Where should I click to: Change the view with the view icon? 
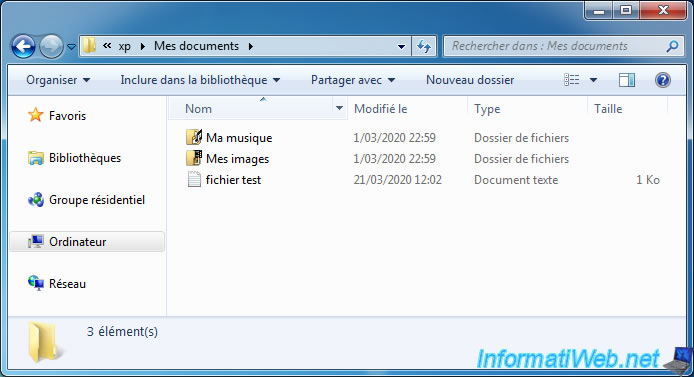(x=571, y=80)
